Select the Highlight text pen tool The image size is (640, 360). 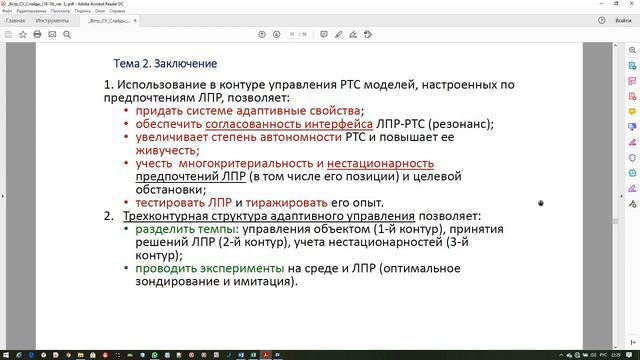[x=338, y=35]
